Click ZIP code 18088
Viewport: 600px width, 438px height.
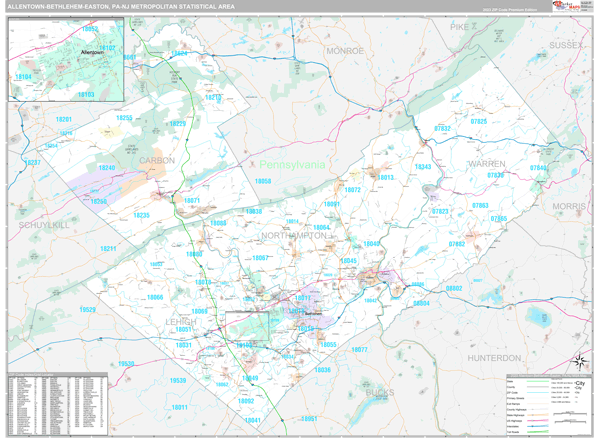[x=218, y=223]
